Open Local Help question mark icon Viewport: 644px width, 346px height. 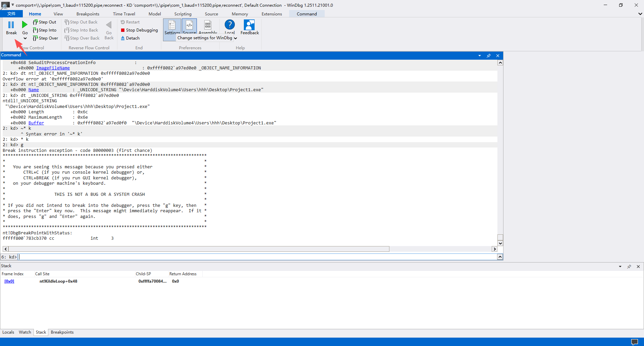click(230, 24)
